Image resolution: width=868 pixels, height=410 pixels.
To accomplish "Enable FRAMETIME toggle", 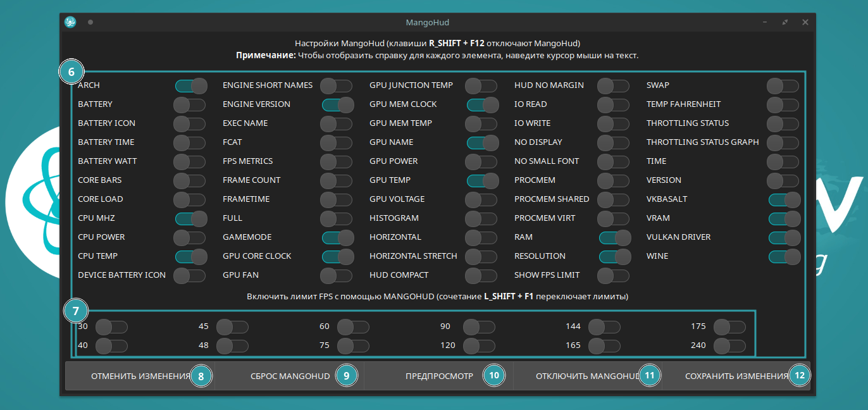I will click(337, 199).
